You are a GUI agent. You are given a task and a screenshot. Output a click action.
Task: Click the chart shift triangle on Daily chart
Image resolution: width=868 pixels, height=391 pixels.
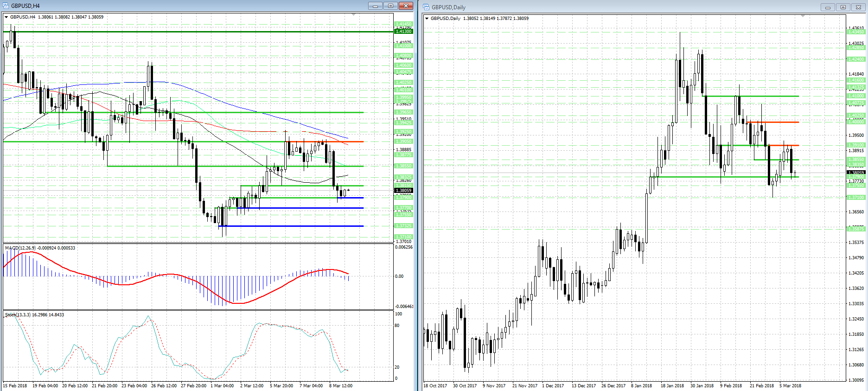point(803,16)
